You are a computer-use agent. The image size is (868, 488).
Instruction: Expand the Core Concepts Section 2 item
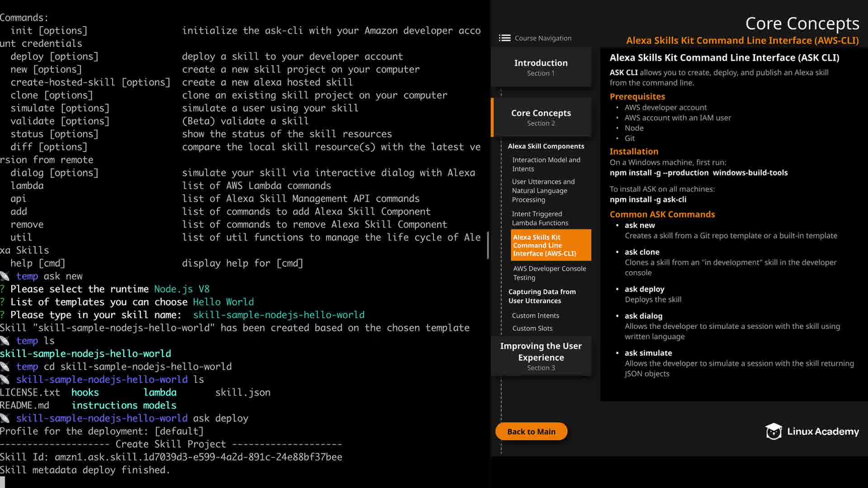point(541,117)
